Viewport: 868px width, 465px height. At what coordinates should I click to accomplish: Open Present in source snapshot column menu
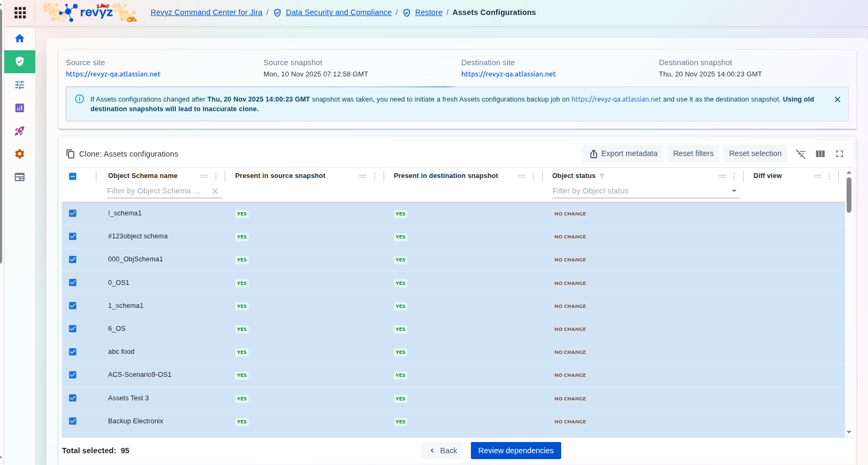(375, 176)
